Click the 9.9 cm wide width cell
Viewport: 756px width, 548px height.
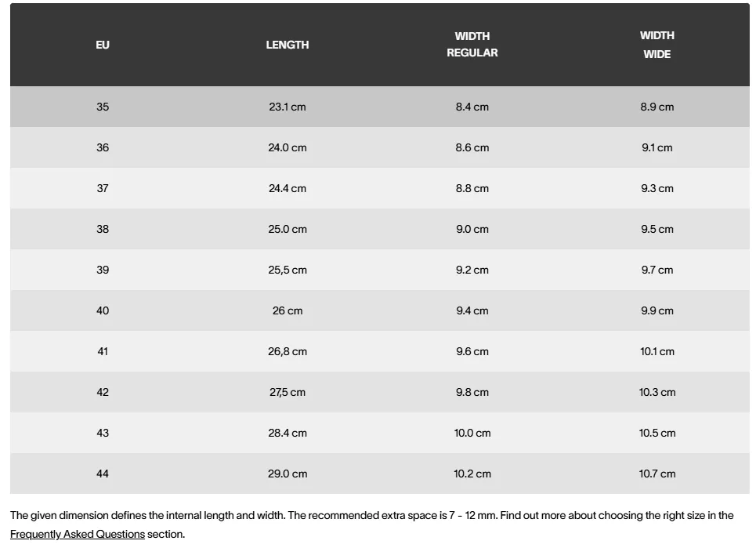click(657, 310)
